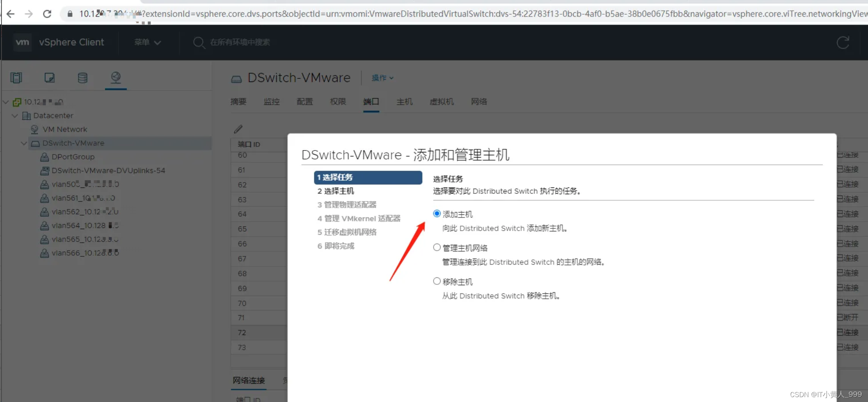The height and width of the screenshot is (402, 868).
Task: Click the DPortGroup icon
Action: coord(45,157)
